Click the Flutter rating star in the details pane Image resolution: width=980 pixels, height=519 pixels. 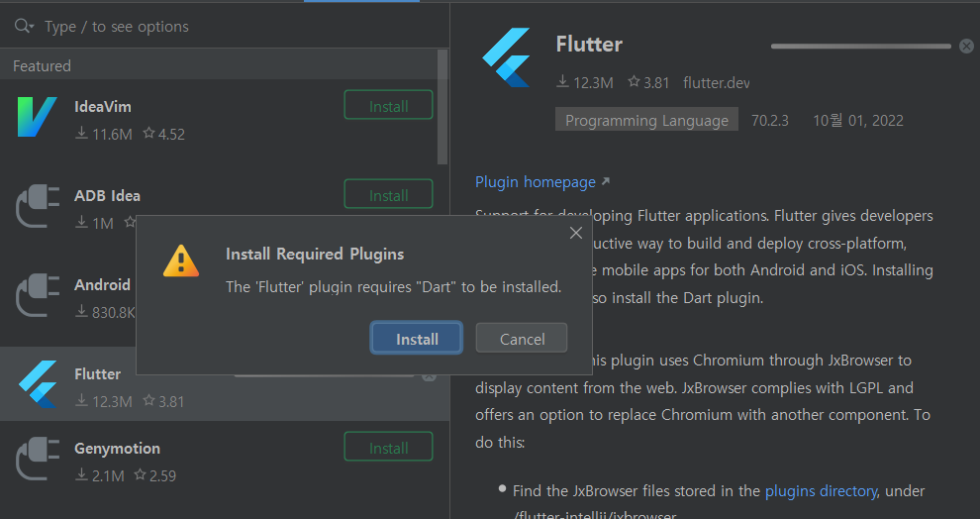634,81
